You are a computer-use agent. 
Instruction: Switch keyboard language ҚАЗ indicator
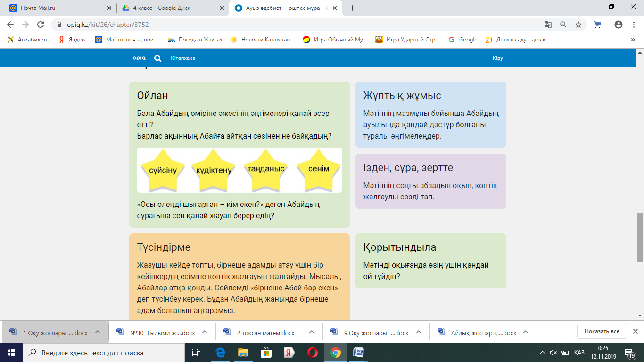(x=579, y=353)
